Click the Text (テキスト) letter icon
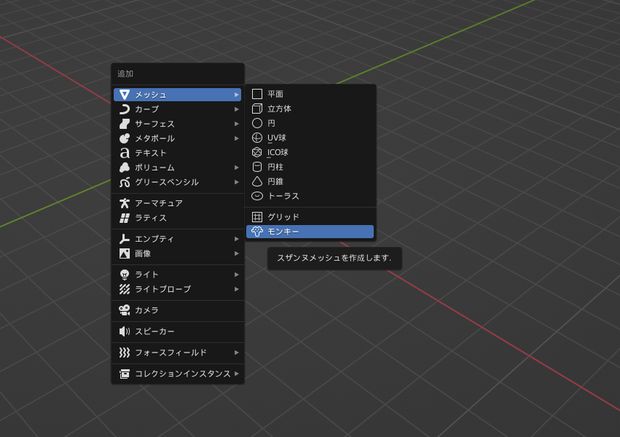The image size is (620, 437). click(125, 153)
